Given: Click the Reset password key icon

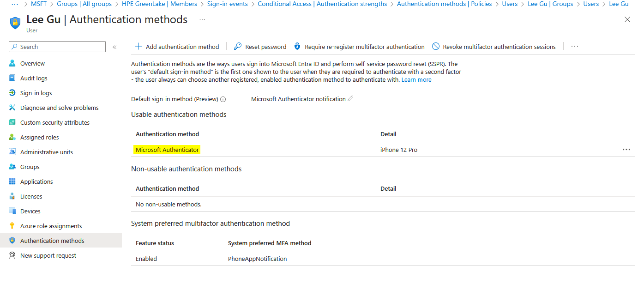Looking at the screenshot, I should pos(238,47).
